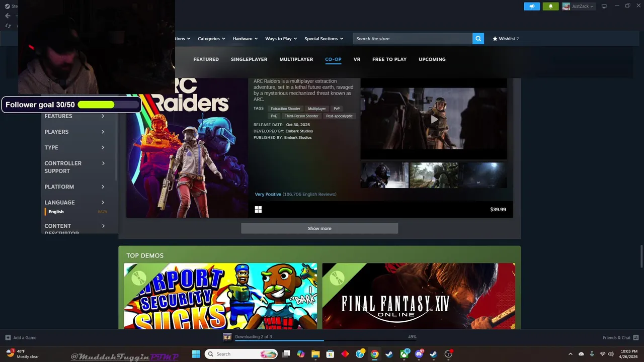Expand the PLAYERS filter section
The height and width of the screenshot is (362, 644).
(74, 132)
